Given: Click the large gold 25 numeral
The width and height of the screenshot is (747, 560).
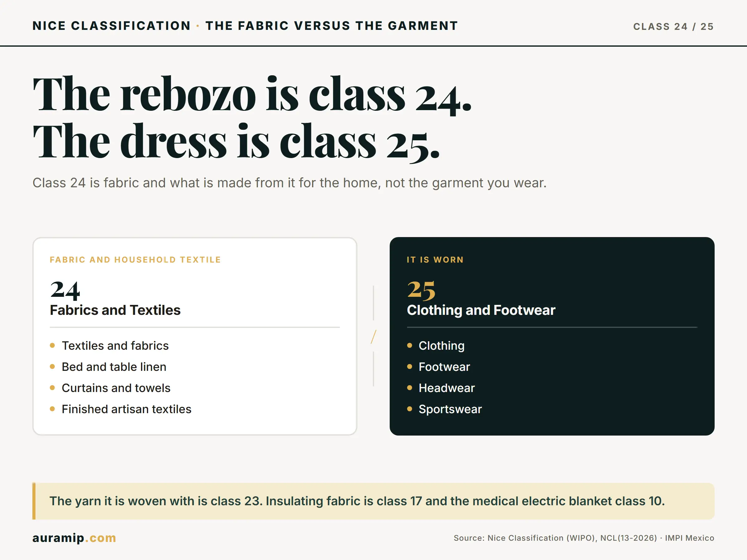Looking at the screenshot, I should (x=421, y=290).
